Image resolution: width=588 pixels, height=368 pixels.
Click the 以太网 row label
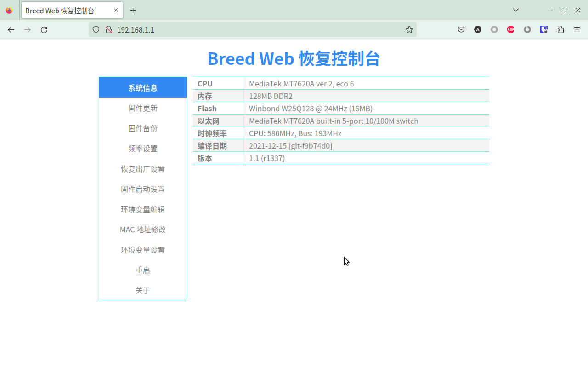point(209,121)
